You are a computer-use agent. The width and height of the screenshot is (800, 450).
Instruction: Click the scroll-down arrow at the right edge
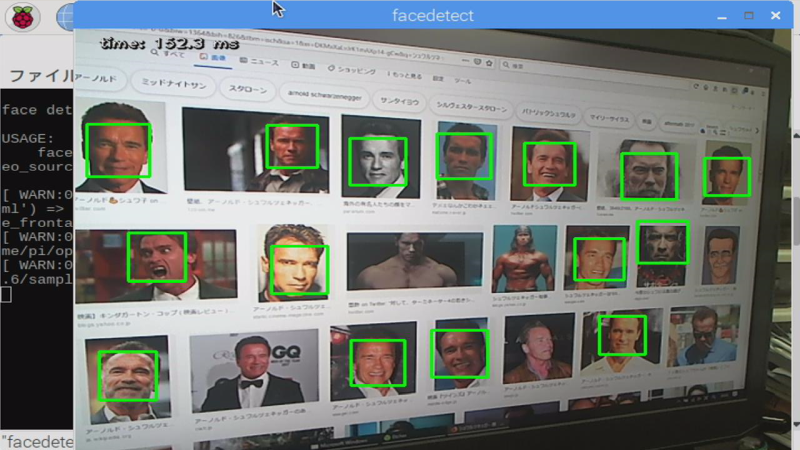[x=796, y=424]
